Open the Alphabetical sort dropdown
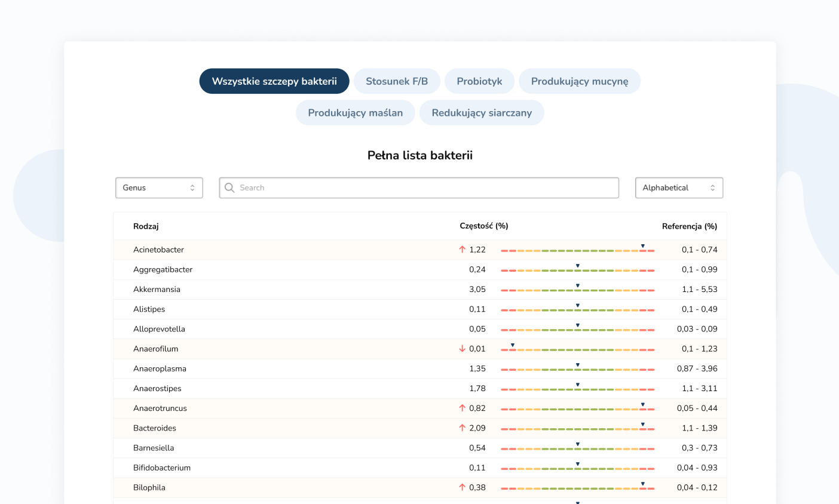The height and width of the screenshot is (504, 839). point(679,188)
